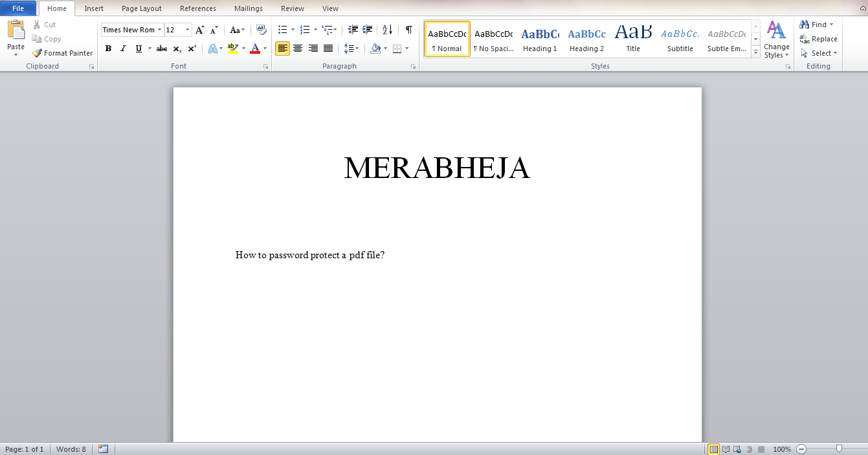Screen dimensions: 868x455
Task: Open the File tab
Action: (18, 8)
